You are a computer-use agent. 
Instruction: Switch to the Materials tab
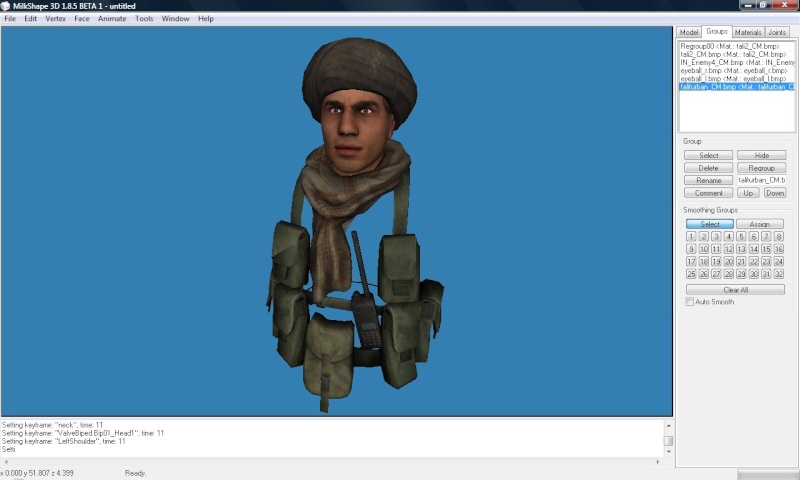748,32
